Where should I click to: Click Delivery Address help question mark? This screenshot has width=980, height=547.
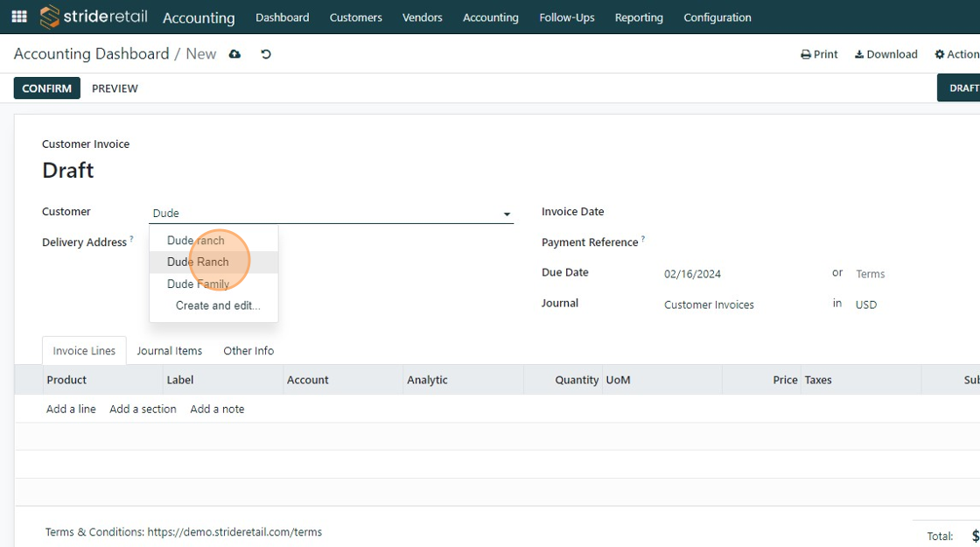point(132,239)
